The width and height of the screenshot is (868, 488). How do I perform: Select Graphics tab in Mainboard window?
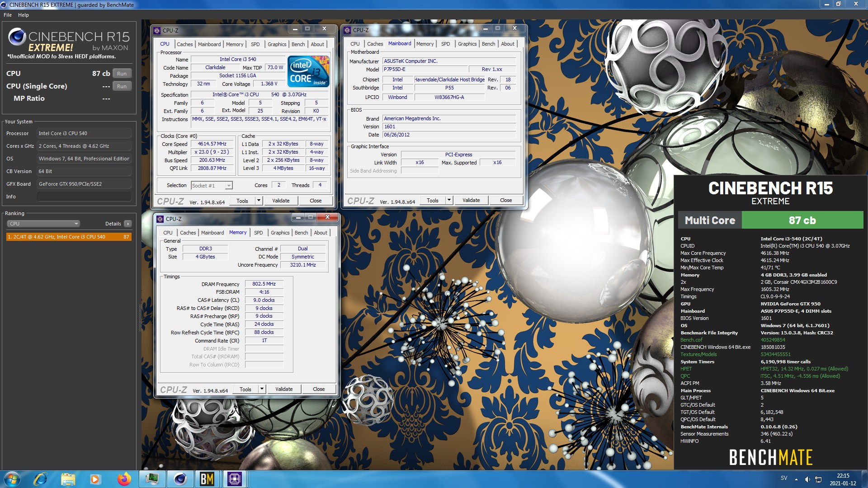(x=467, y=44)
